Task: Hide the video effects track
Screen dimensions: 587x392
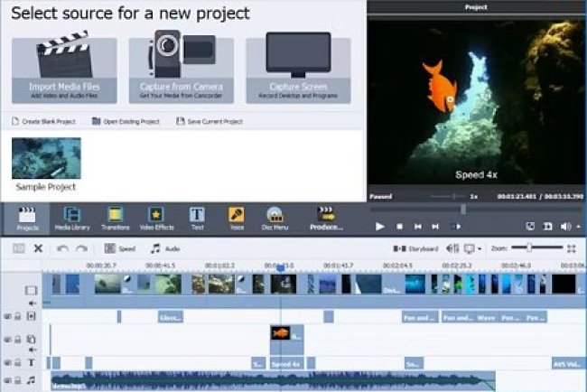Action: coord(7,316)
